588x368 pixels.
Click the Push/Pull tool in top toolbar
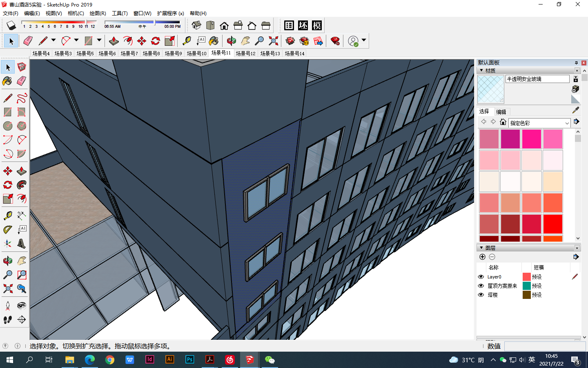click(114, 41)
